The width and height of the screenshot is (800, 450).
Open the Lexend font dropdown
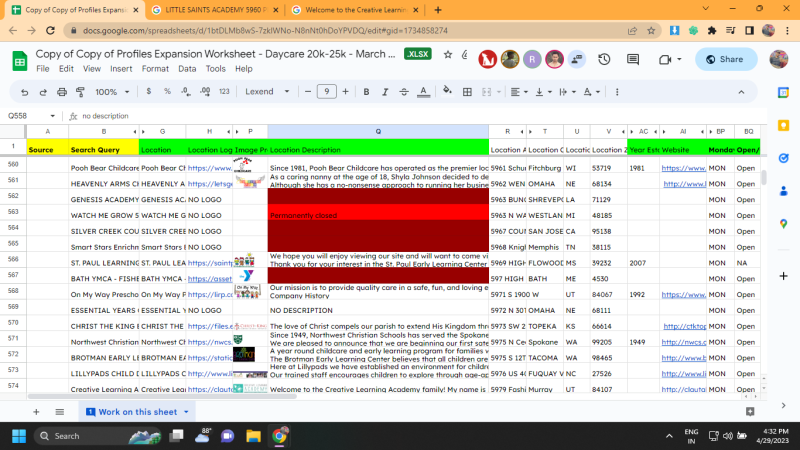(x=267, y=91)
